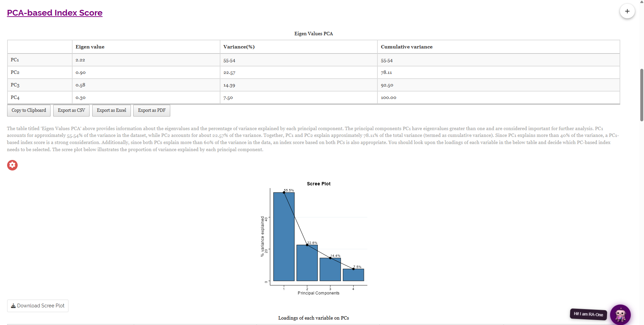Export the table as PDF
Viewport: 644px width, 325px height.
pos(152,110)
